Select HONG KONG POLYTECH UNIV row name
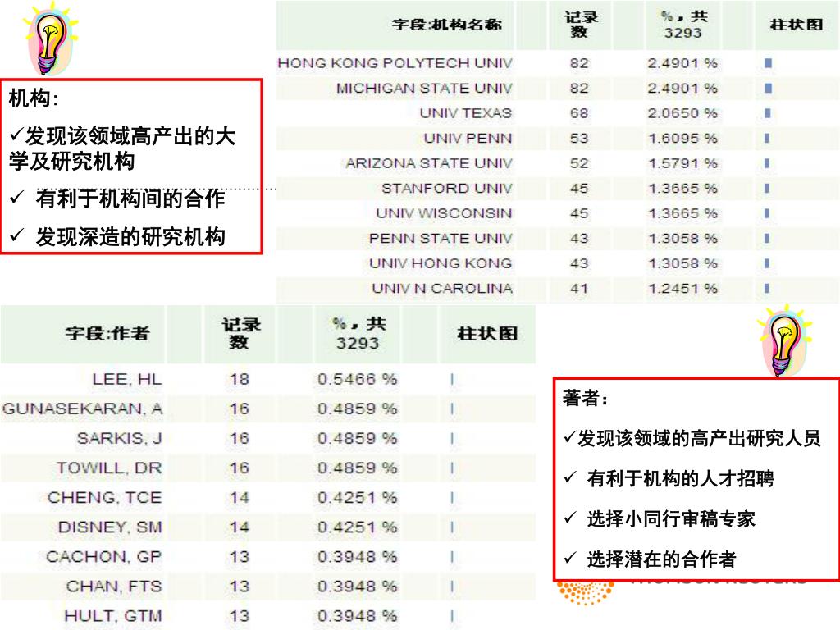Screen dimensions: 840x630 point(395,63)
